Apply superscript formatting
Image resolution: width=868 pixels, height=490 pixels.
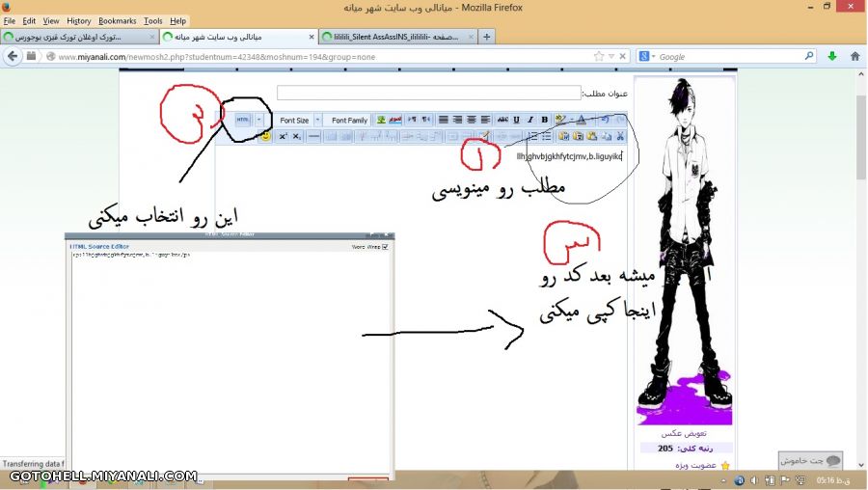[x=283, y=136]
